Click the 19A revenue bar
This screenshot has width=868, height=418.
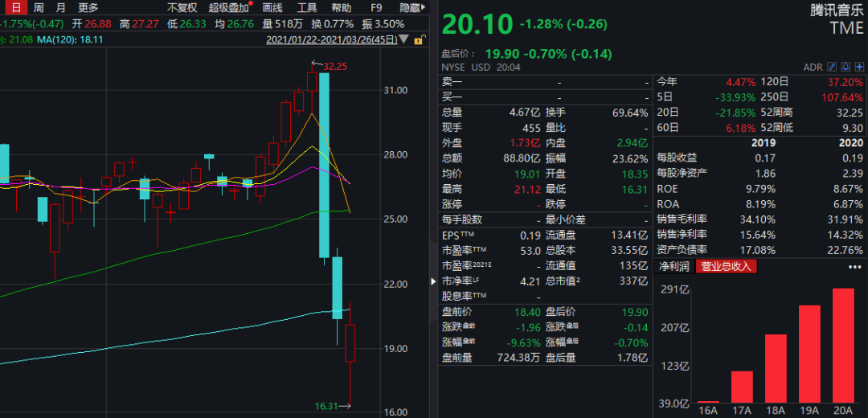coord(809,354)
